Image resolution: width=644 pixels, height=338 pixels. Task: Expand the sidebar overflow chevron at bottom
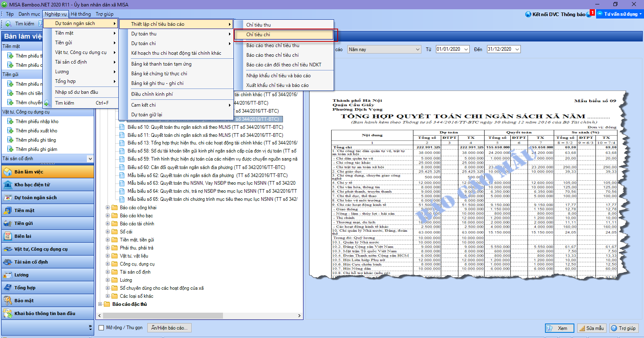tap(90, 328)
